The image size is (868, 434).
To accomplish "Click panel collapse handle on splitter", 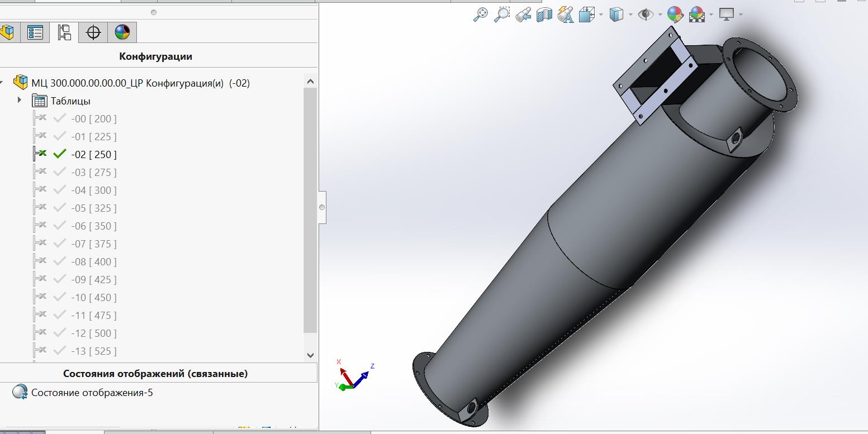I will pyautogui.click(x=322, y=207).
